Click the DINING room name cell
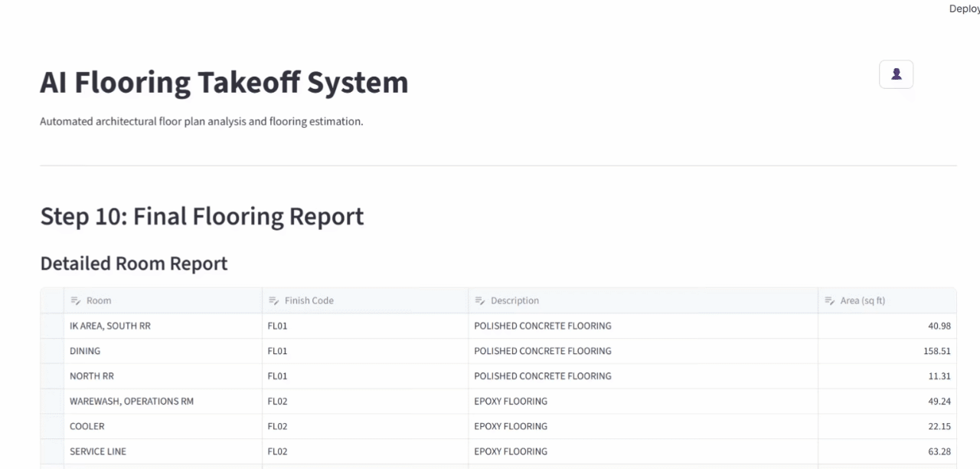 [162, 351]
